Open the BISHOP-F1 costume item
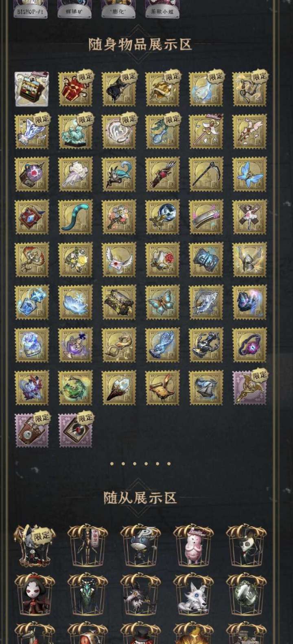Screen dimensions: 293x644 pos(31,9)
